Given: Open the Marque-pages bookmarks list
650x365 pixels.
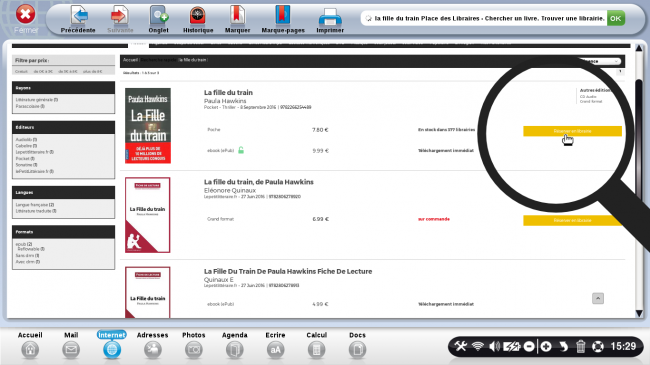Looking at the screenshot, I should (283, 19).
